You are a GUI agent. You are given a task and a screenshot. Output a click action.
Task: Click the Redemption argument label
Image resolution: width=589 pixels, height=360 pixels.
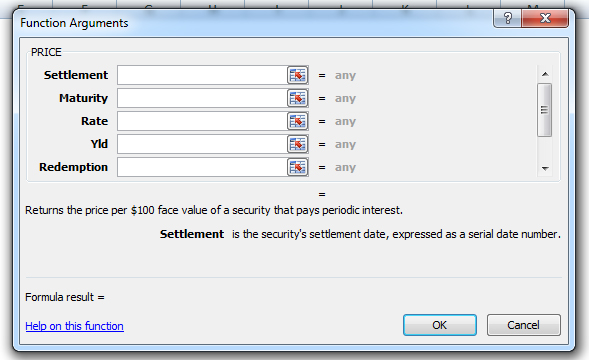point(74,167)
